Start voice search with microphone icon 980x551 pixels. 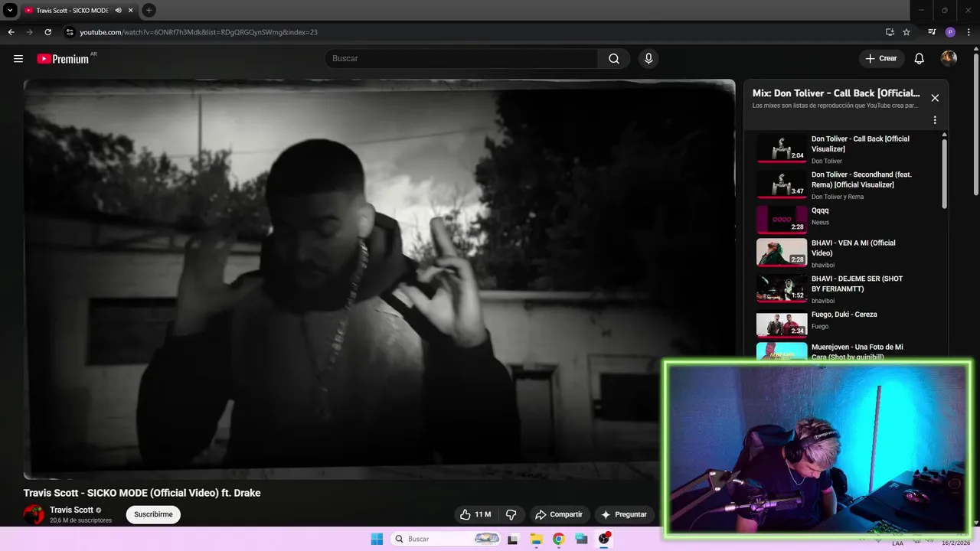point(648,58)
